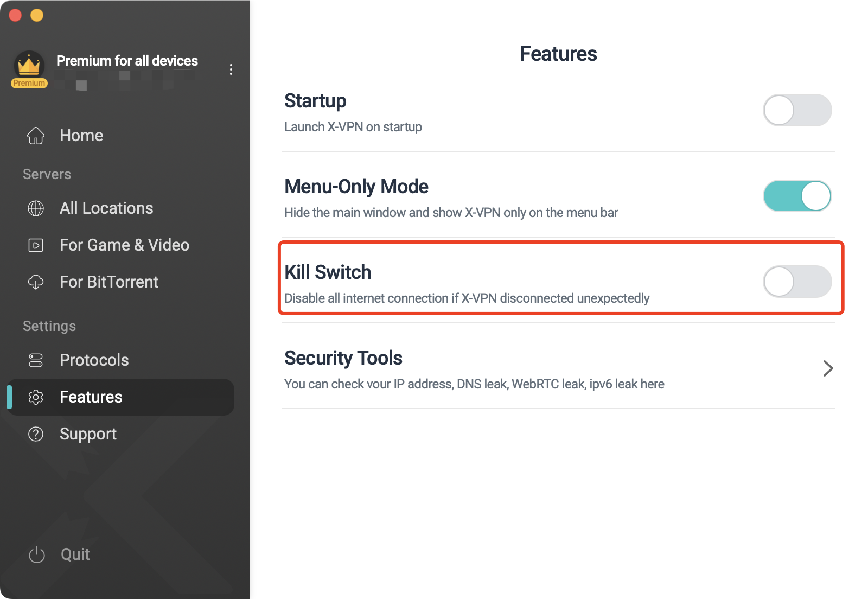The width and height of the screenshot is (868, 599).
Task: Click the Quit button
Action: (59, 555)
